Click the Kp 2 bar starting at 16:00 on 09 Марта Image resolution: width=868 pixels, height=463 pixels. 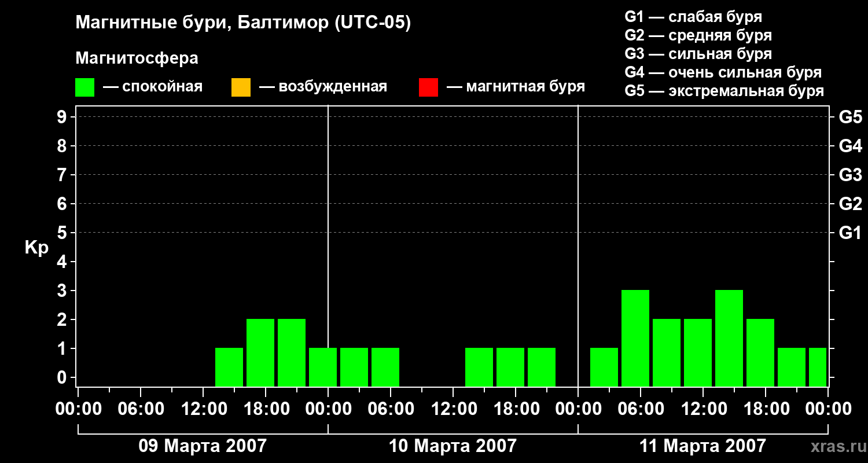(x=260, y=352)
